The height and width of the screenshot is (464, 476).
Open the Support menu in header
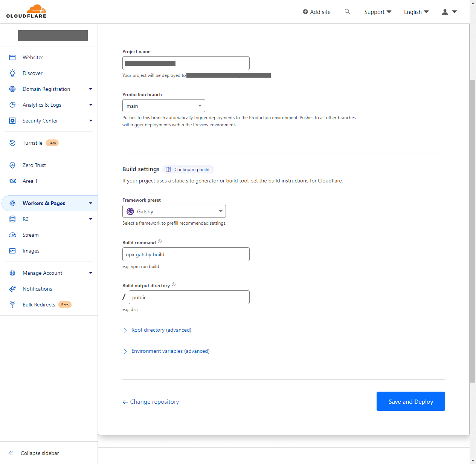[377, 12]
